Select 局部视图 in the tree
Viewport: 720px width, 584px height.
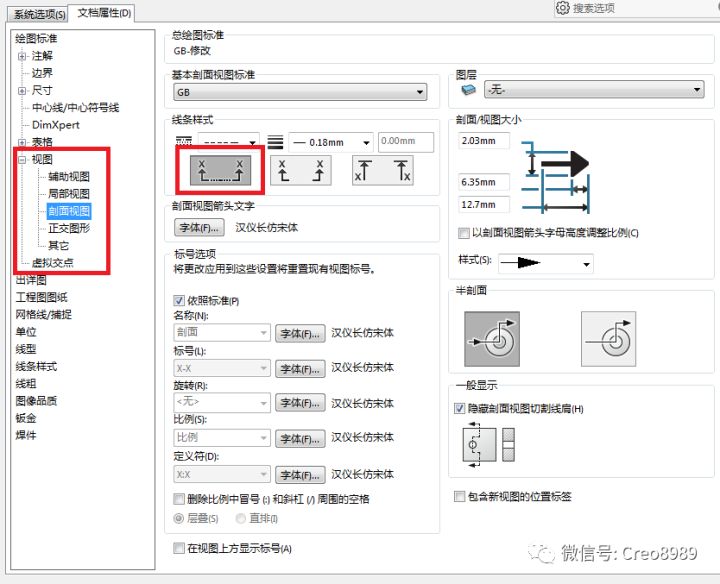click(69, 194)
